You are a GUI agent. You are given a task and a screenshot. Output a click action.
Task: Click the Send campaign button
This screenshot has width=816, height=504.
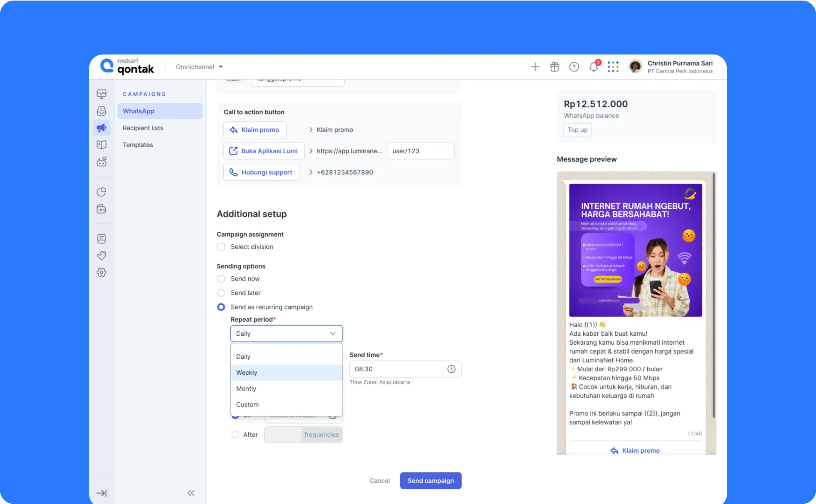tap(431, 481)
